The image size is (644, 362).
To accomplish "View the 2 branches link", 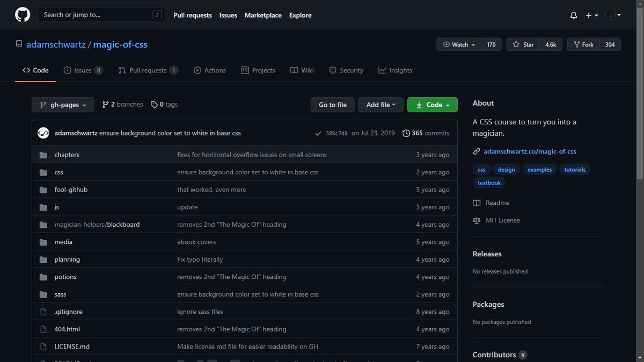I will (x=122, y=105).
